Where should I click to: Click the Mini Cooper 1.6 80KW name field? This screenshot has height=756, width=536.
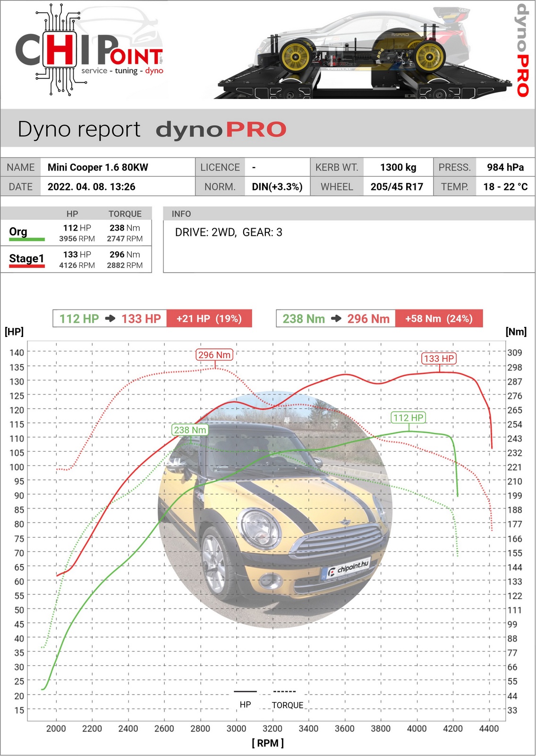(x=98, y=167)
